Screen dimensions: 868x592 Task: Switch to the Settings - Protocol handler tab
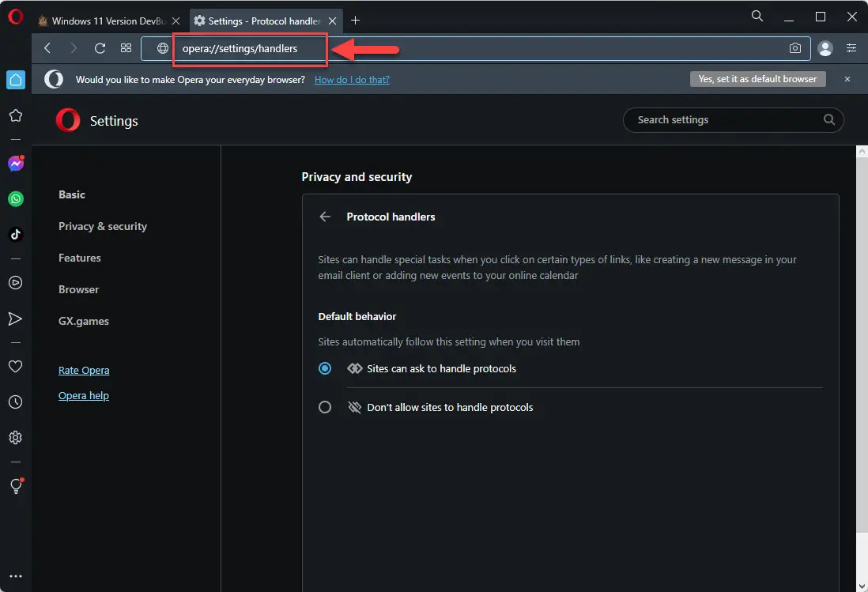(265, 21)
